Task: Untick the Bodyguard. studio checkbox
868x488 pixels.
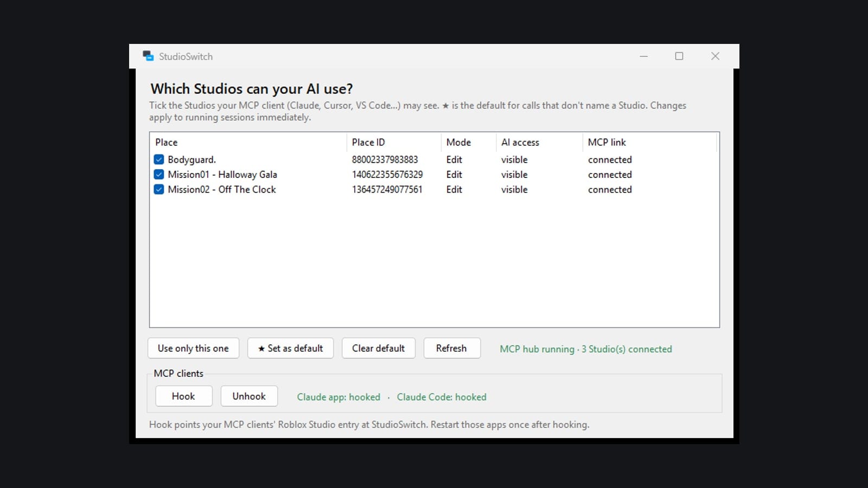Action: (x=159, y=159)
